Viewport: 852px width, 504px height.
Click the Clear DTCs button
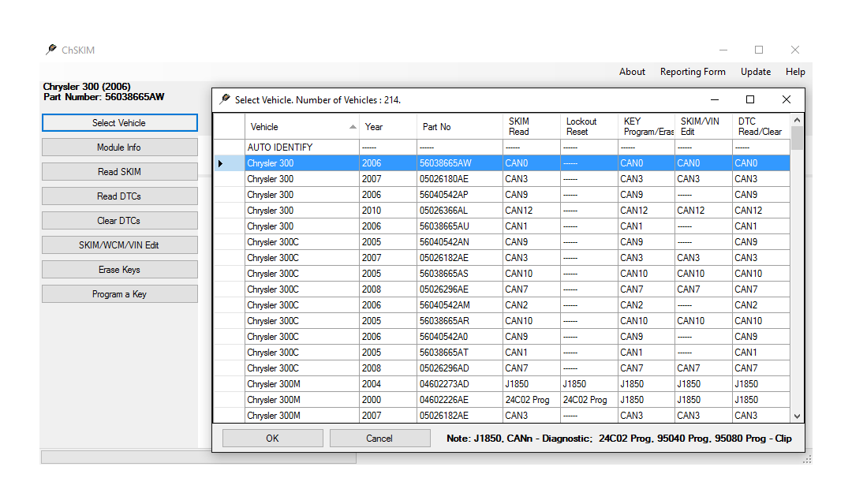click(x=120, y=221)
